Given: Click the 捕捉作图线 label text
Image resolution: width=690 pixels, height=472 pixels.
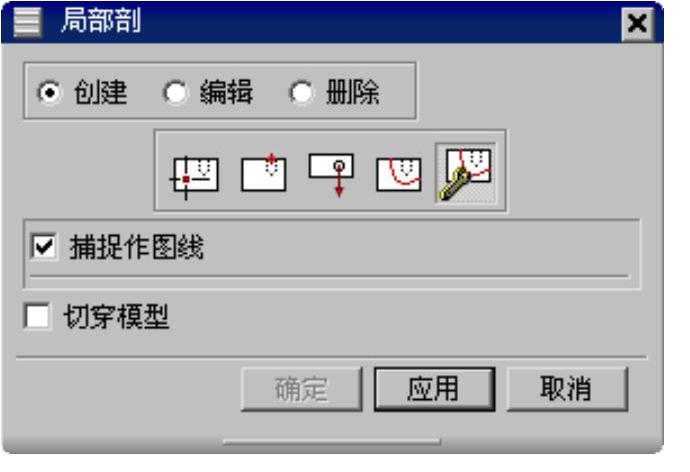Looking at the screenshot, I should [136, 247].
